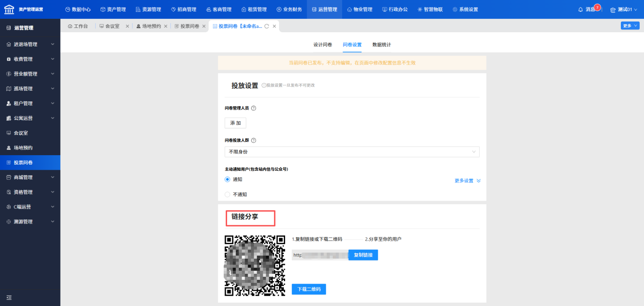Image resolution: width=644 pixels, height=306 pixels.
Task: Click the 收费管理 sidebar icon
Action: coord(9,59)
